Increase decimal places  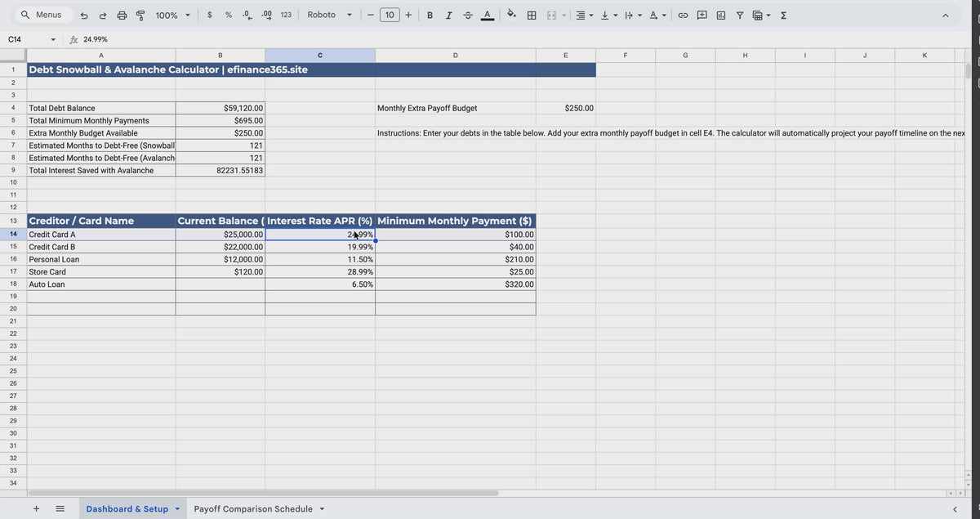266,15
